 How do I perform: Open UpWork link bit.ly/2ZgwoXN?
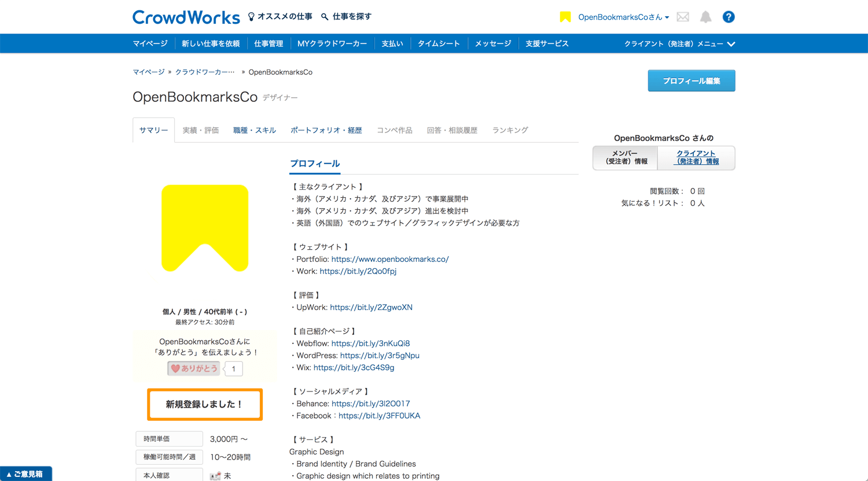(371, 308)
